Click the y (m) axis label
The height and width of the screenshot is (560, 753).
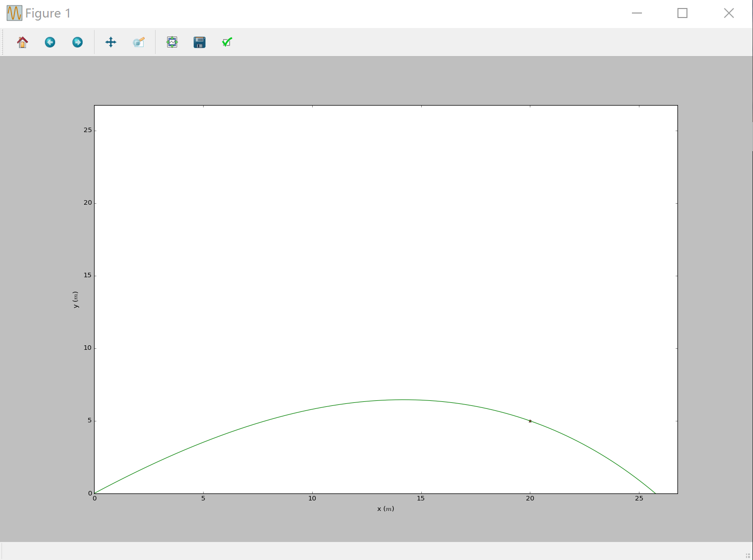(x=76, y=299)
